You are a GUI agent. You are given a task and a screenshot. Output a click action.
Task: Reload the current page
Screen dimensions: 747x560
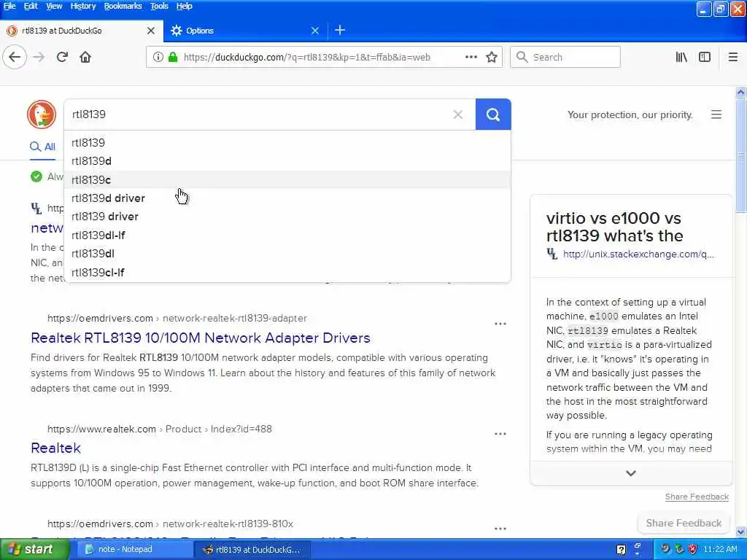pyautogui.click(x=62, y=57)
